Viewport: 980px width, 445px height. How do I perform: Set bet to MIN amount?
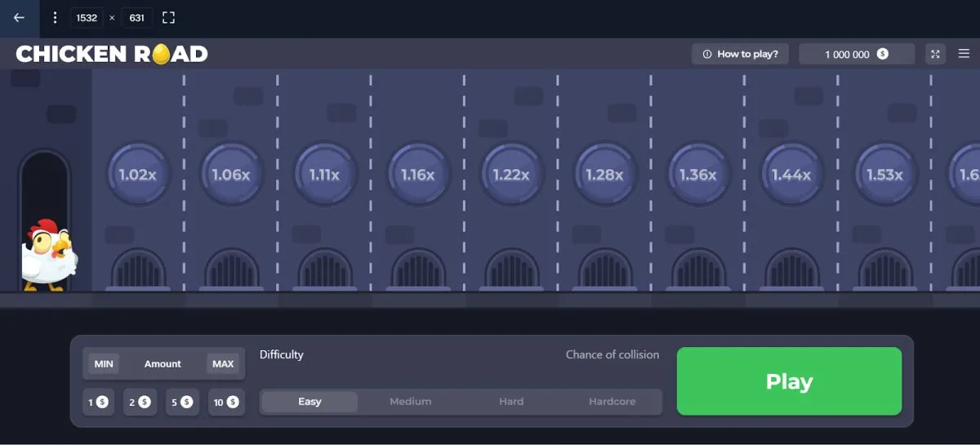(104, 364)
